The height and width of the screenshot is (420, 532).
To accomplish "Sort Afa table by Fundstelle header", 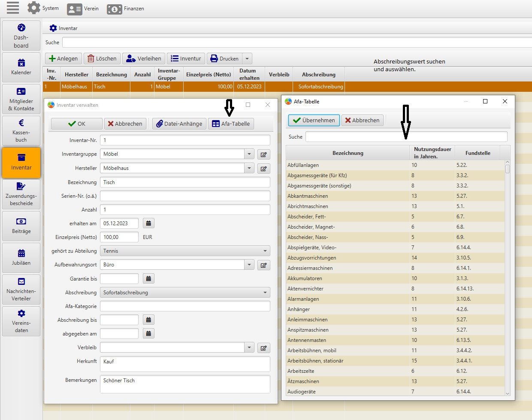I will coord(478,153).
